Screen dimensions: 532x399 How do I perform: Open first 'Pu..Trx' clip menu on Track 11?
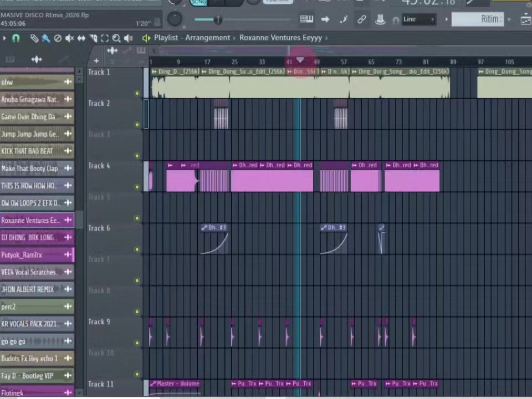(x=234, y=383)
